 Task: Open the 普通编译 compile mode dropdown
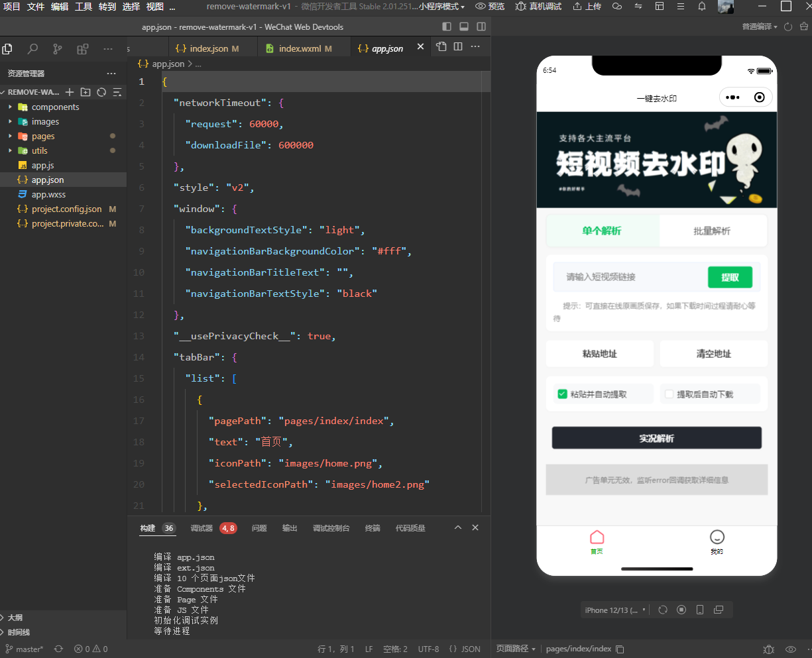760,27
